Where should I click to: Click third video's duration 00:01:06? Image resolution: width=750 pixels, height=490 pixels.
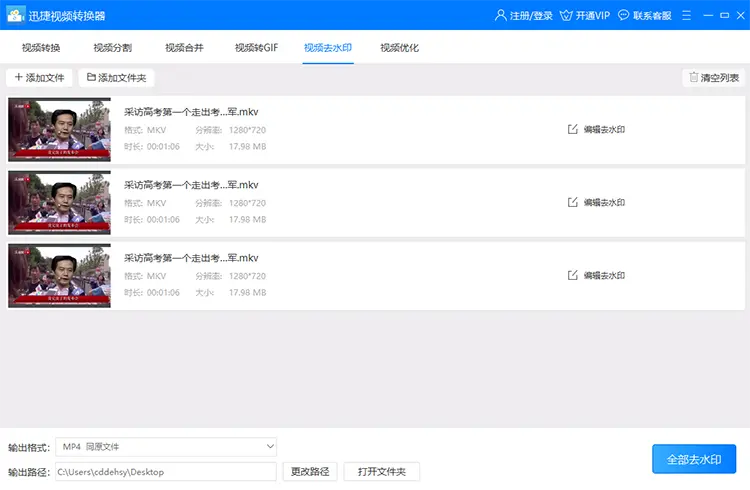[163, 292]
